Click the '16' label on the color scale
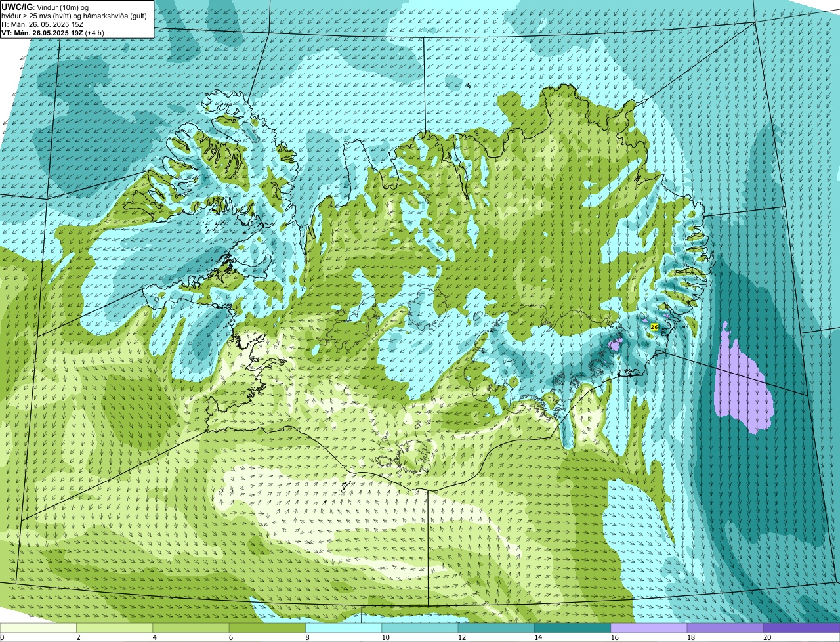This screenshot has height=642, width=840. (614, 637)
